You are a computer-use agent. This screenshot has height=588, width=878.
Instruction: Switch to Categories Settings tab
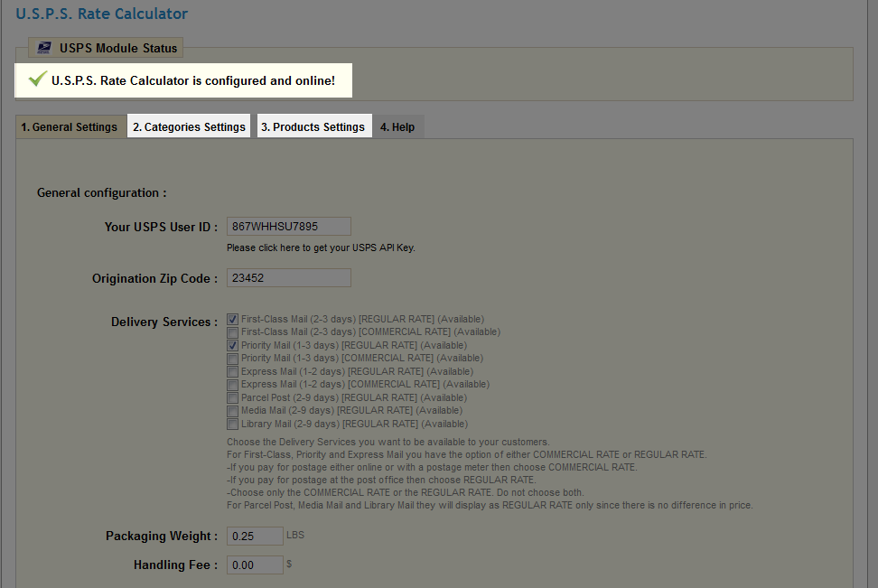[189, 127]
